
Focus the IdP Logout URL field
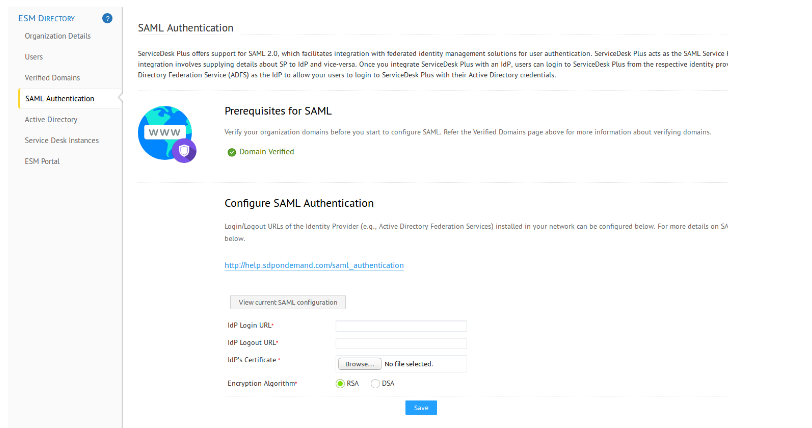[401, 343]
